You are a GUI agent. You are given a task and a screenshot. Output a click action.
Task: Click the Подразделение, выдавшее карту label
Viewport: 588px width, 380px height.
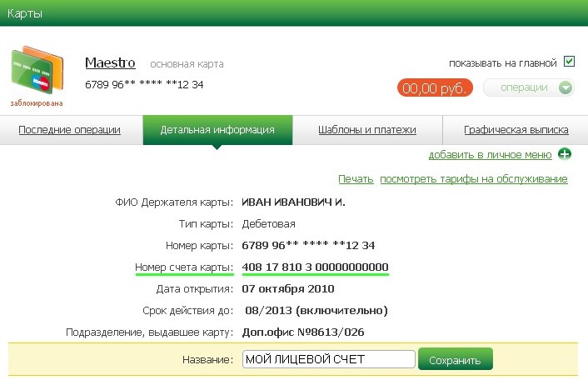pos(150,332)
